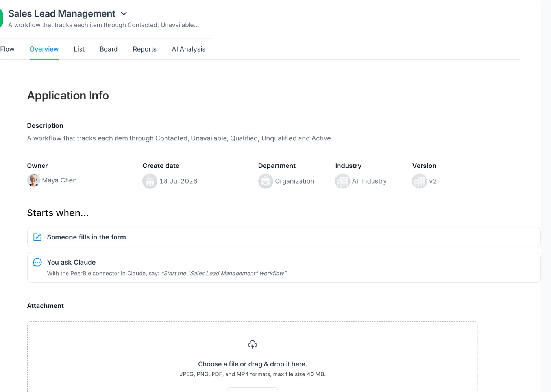Screen dimensions: 551x392
Task: Click the briefcase icon next to Organization
Action: click(x=265, y=181)
